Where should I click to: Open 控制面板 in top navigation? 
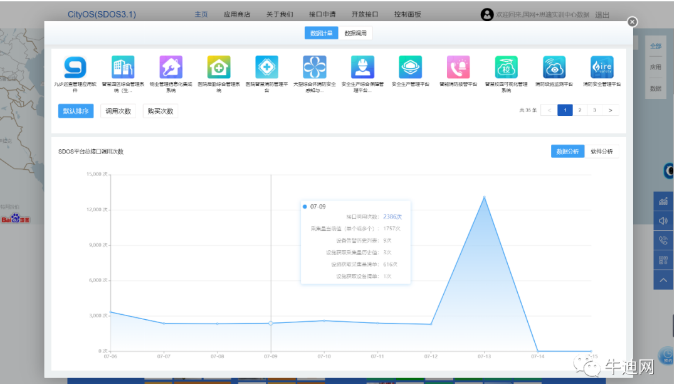(407, 14)
